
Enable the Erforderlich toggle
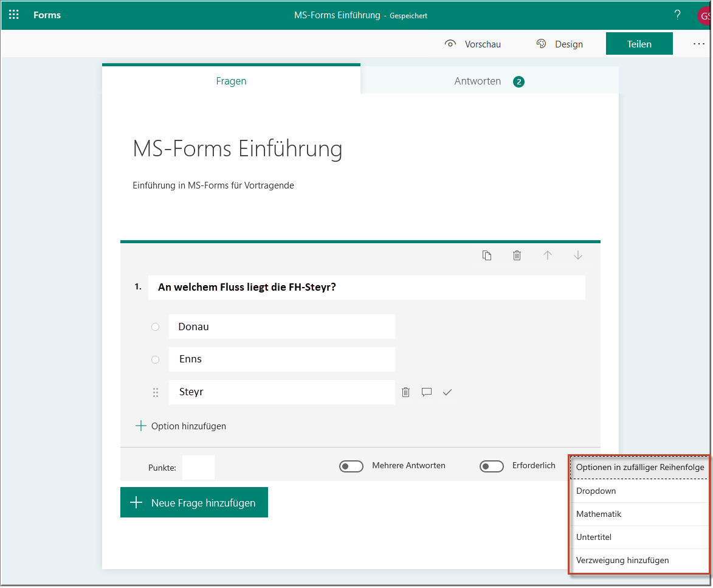tap(492, 465)
